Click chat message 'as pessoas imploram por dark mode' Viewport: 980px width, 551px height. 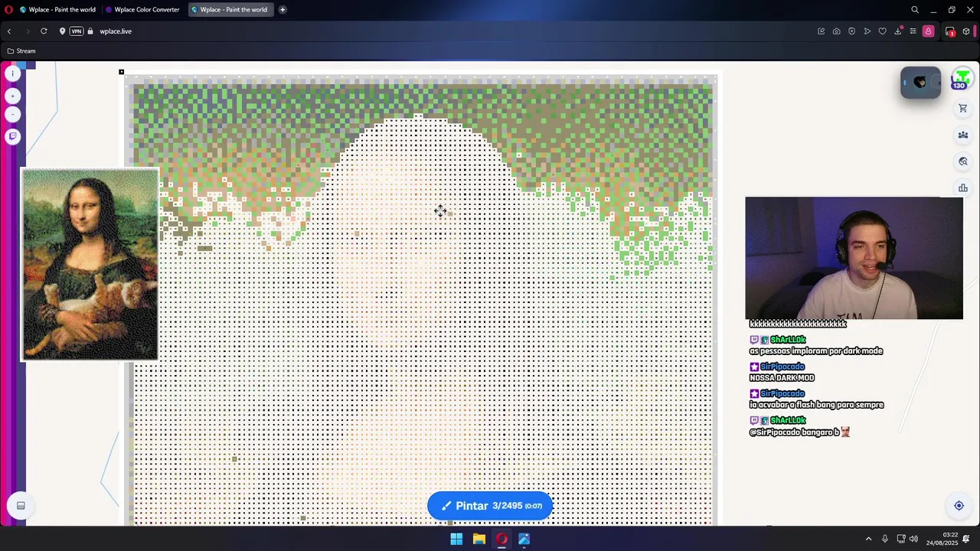[x=816, y=351]
